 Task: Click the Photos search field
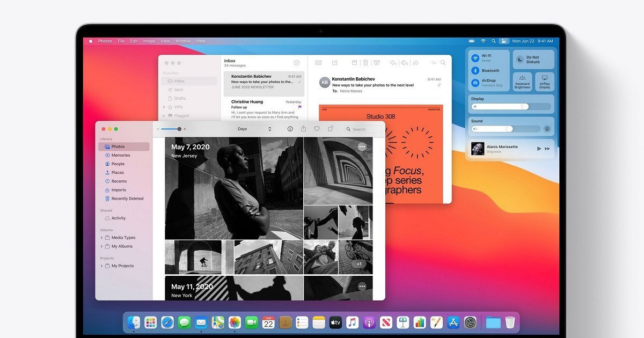[x=362, y=129]
